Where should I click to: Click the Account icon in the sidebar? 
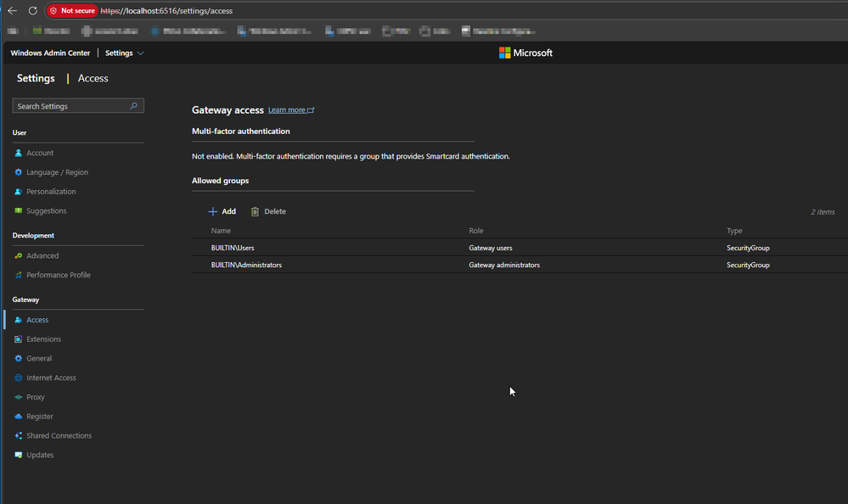(x=19, y=154)
